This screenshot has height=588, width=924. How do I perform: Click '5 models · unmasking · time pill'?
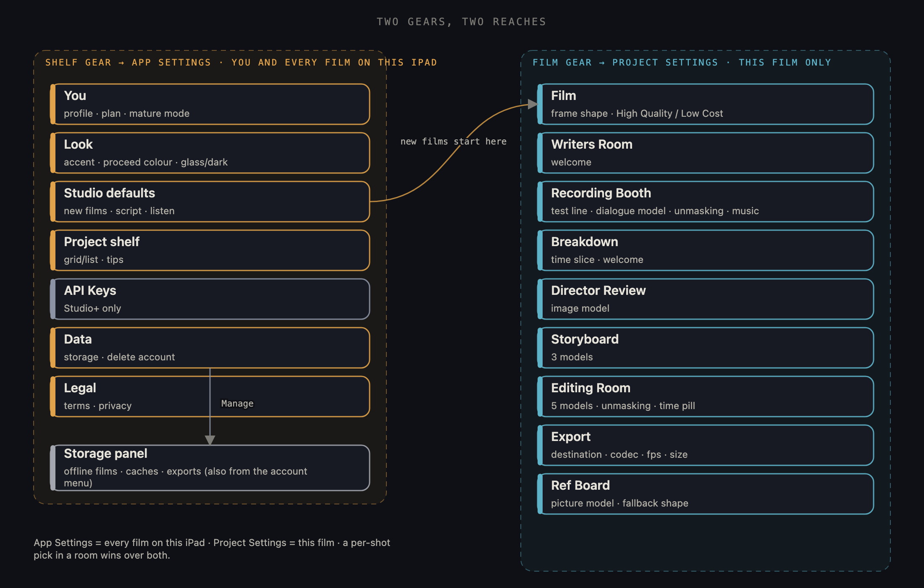[x=623, y=406]
